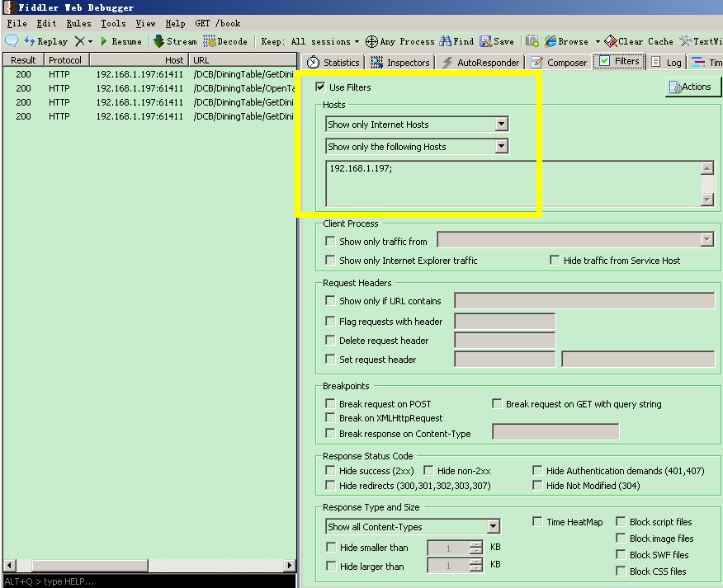
Task: Resume paused sessions
Action: pyautogui.click(x=120, y=41)
